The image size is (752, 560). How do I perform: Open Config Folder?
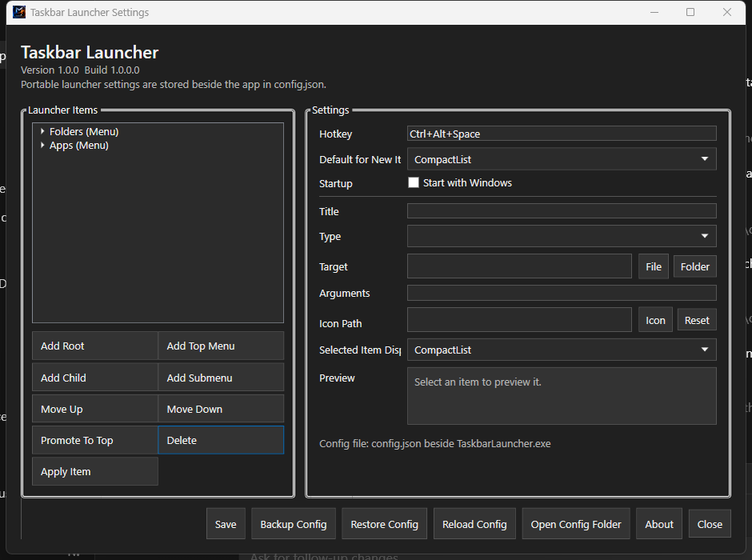coord(576,524)
